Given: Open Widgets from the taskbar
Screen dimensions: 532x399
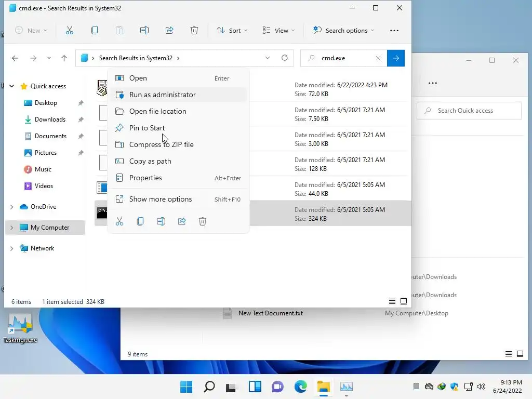Looking at the screenshot, I should [x=255, y=387].
